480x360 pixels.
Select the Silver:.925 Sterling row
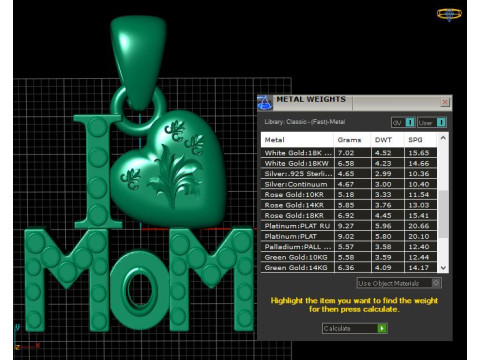(349, 174)
